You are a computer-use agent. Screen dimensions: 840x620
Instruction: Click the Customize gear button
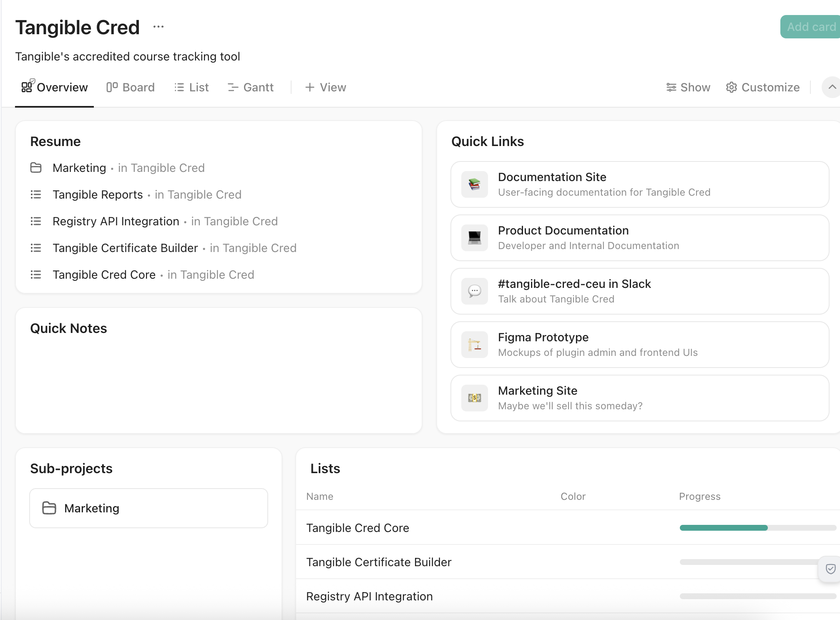point(763,87)
